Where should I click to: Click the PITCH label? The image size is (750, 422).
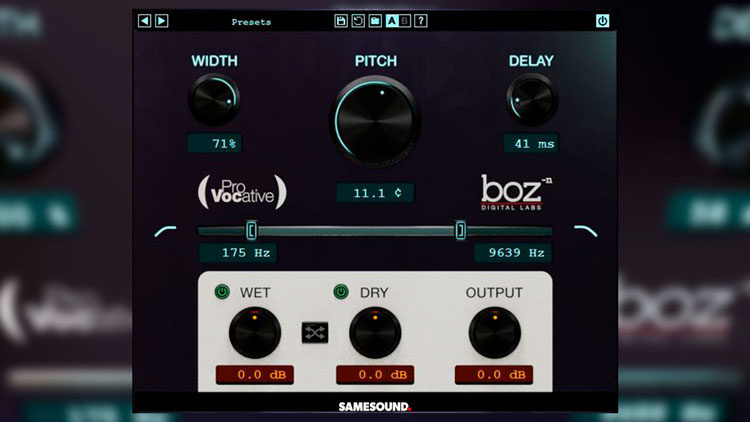(376, 61)
